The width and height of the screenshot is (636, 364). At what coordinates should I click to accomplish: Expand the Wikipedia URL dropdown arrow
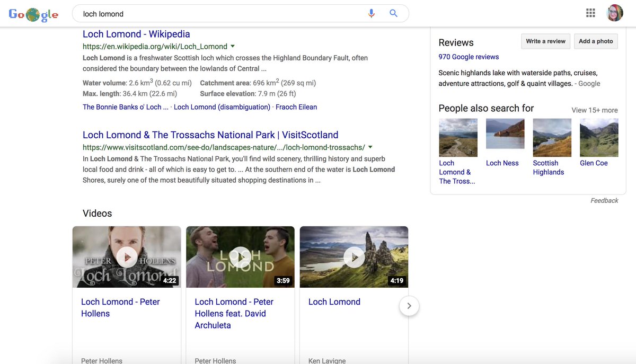pyautogui.click(x=233, y=47)
